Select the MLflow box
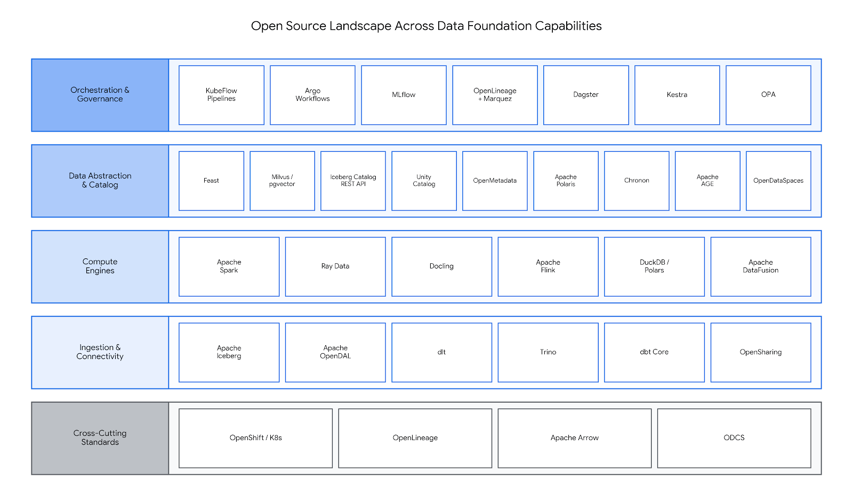 [404, 95]
